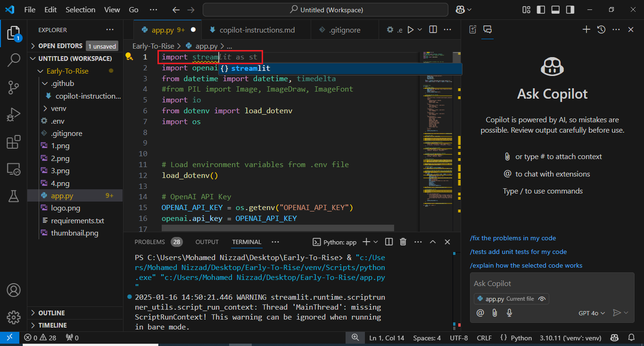Collapse the .github folder

click(x=74, y=83)
